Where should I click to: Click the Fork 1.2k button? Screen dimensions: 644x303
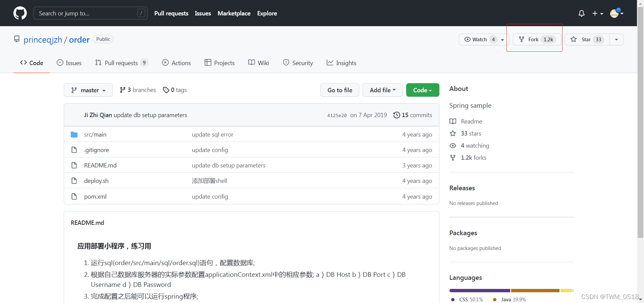point(537,39)
